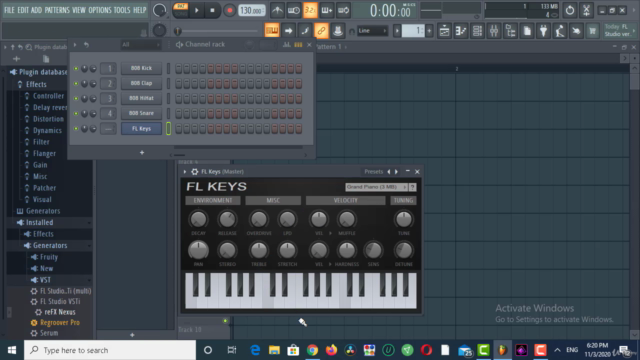Toggle the Channel rack step/piano view icon
The height and width of the screenshot is (360, 640).
point(298,44)
